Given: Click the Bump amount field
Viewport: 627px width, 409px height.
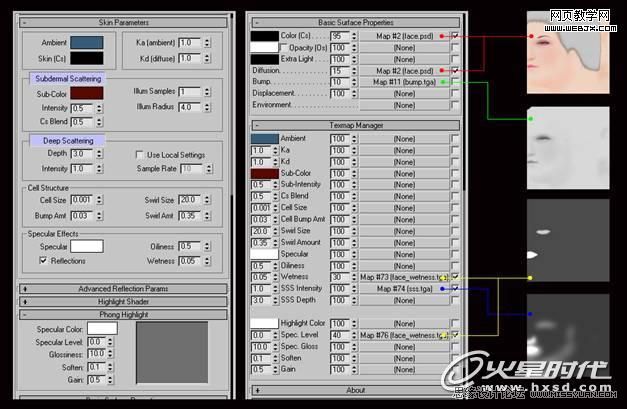Looking at the screenshot, I should 340,82.
